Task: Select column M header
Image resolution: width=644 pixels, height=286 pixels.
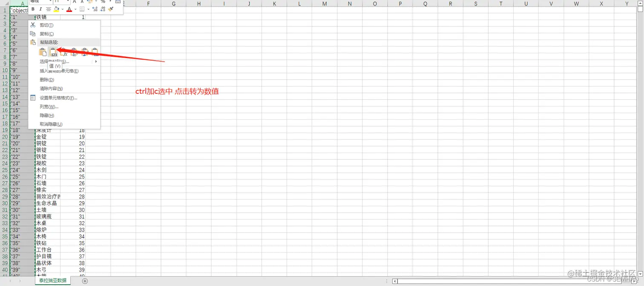Action: [325, 3]
